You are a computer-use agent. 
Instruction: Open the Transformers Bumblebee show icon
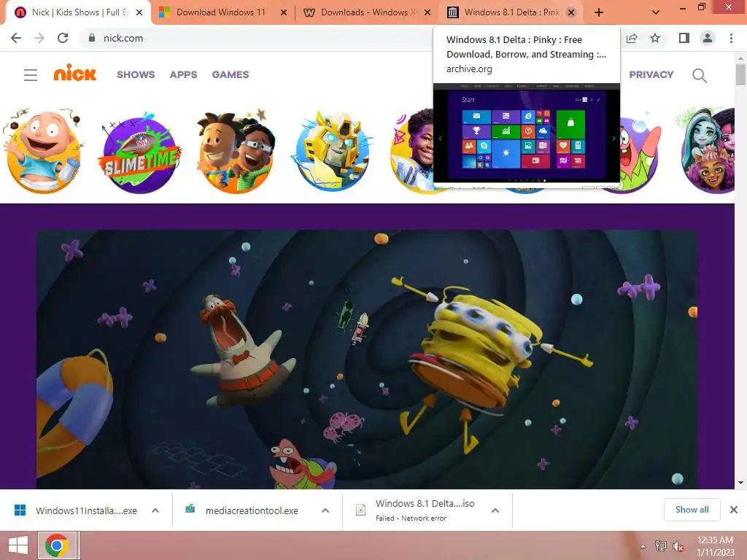[x=333, y=152]
